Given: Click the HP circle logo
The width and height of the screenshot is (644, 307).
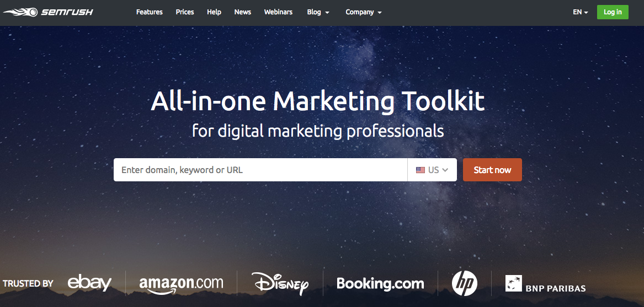Looking at the screenshot, I should [x=465, y=283].
